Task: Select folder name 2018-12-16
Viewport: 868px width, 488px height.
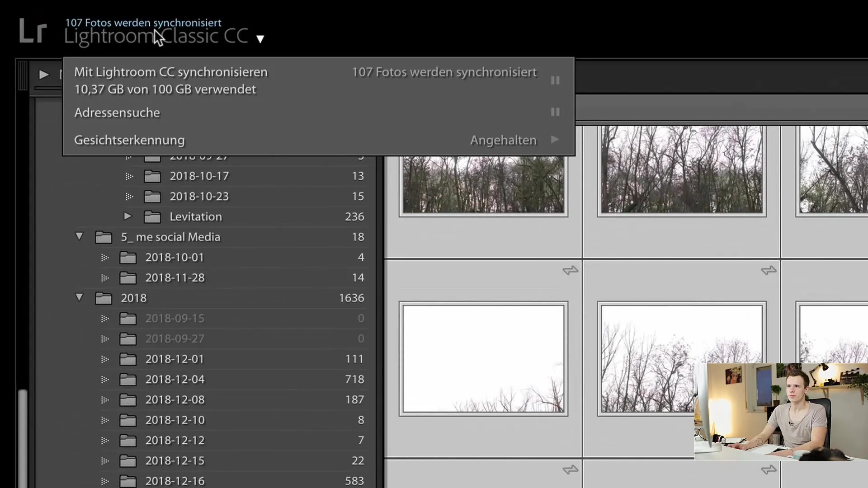Action: pyautogui.click(x=175, y=481)
